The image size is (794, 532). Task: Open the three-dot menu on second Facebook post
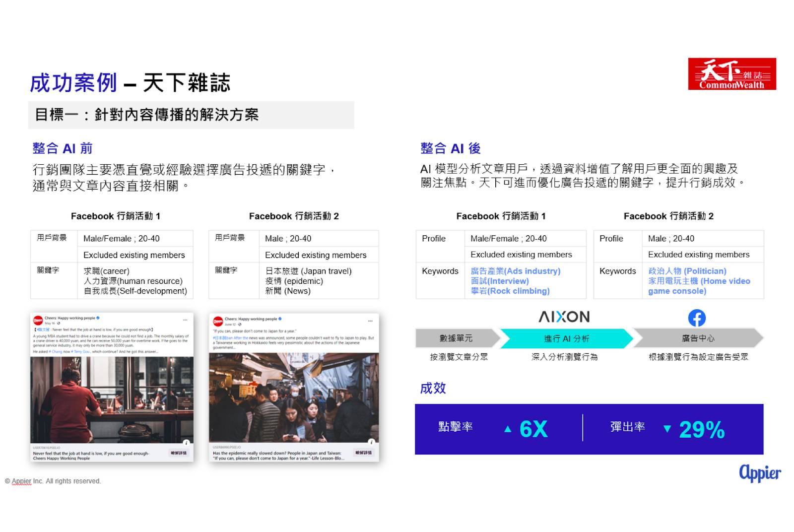click(x=370, y=321)
